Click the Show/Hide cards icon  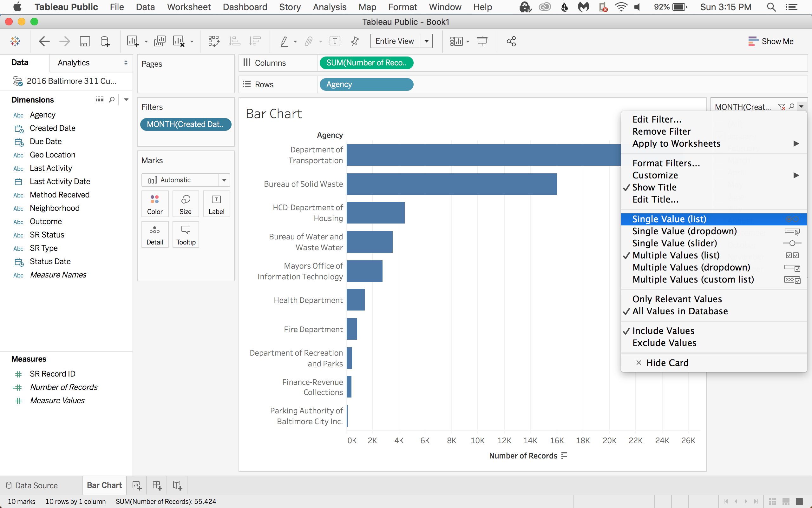coord(456,41)
